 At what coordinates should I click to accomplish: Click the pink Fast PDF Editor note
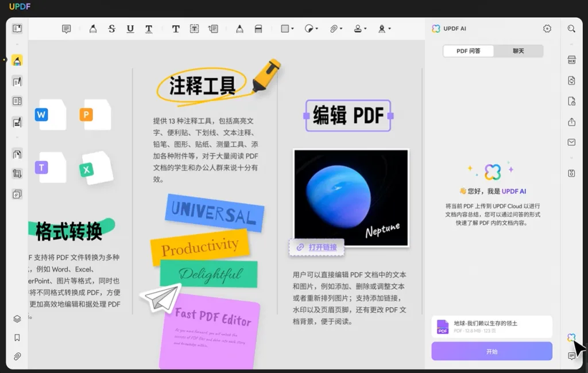tap(210, 332)
